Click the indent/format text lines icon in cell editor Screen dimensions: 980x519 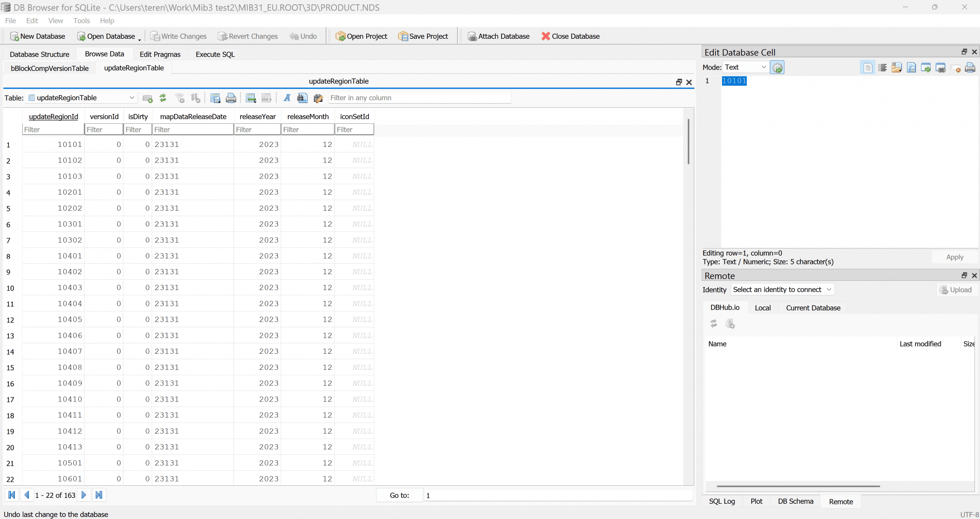pos(882,67)
